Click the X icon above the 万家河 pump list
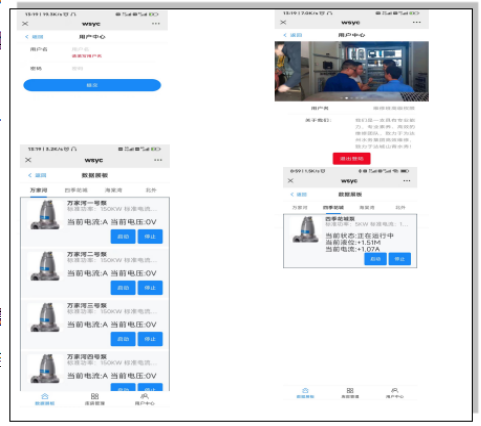 28,160
